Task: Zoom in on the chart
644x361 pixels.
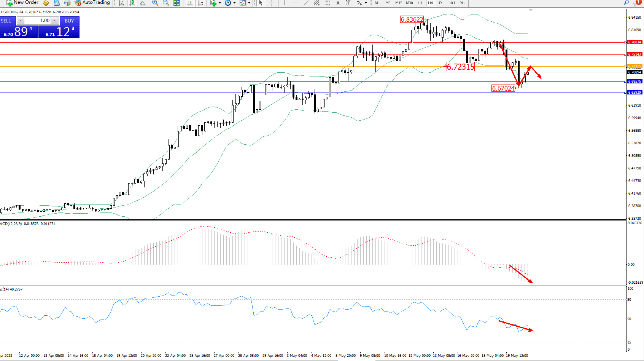Action: click(x=155, y=3)
